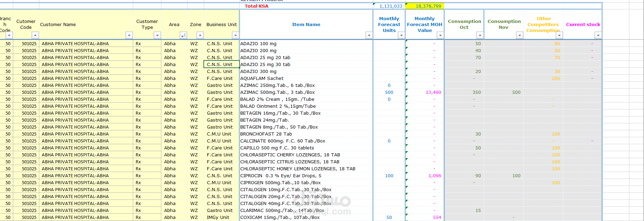Viewport: 644px width, 221px height.
Task: Open the Item Name filter dropdown
Action: pyautogui.click(x=369, y=35)
